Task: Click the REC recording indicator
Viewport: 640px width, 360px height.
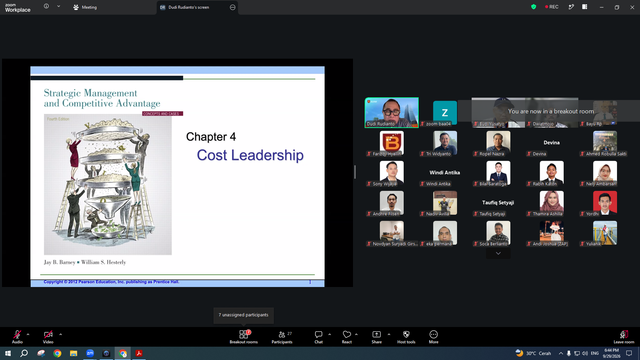Action: [x=552, y=7]
